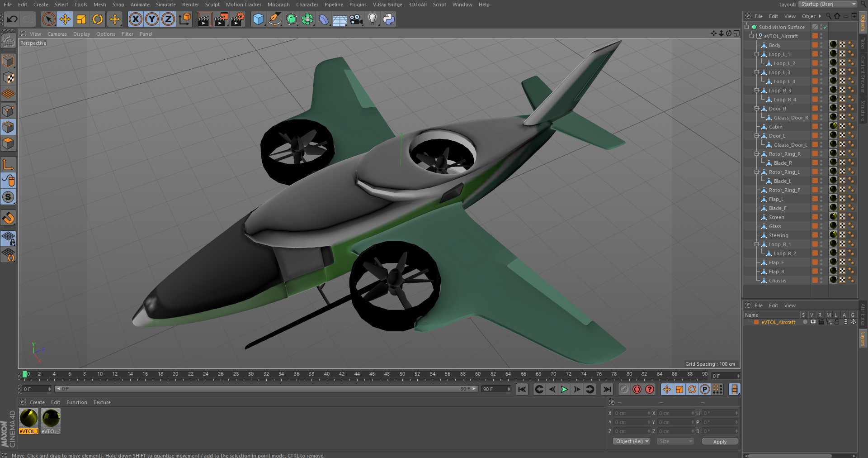Activate the Move tool
The height and width of the screenshot is (458, 868).
pos(65,19)
